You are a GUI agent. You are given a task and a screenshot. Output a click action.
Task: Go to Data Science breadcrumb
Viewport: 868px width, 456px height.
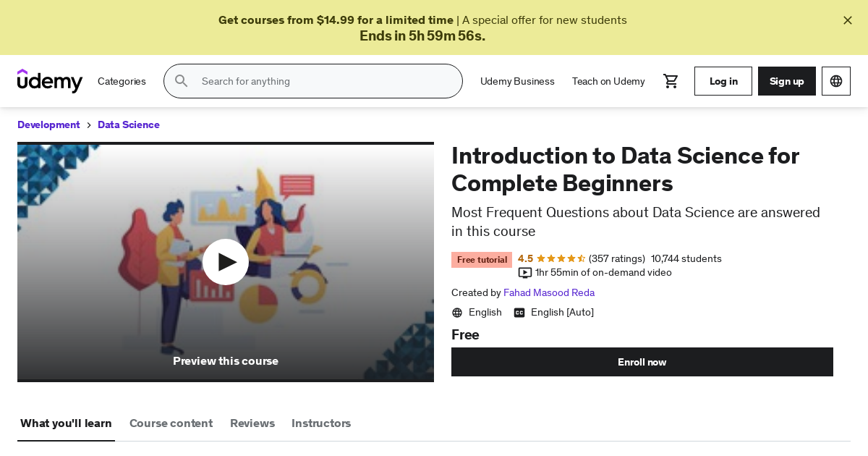[x=129, y=124]
